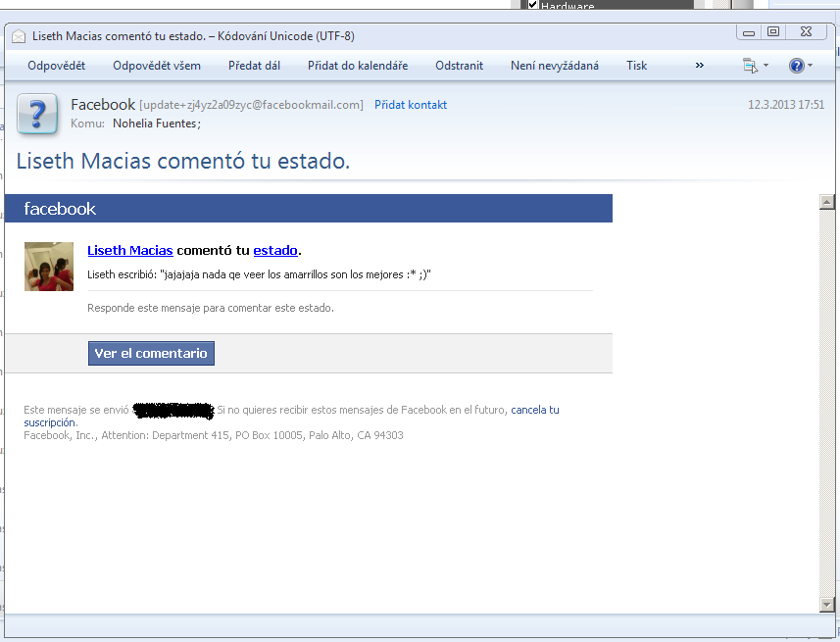Click the unknown sender question-mark avatar
Viewport: 840px width, 642px height.
37,114
